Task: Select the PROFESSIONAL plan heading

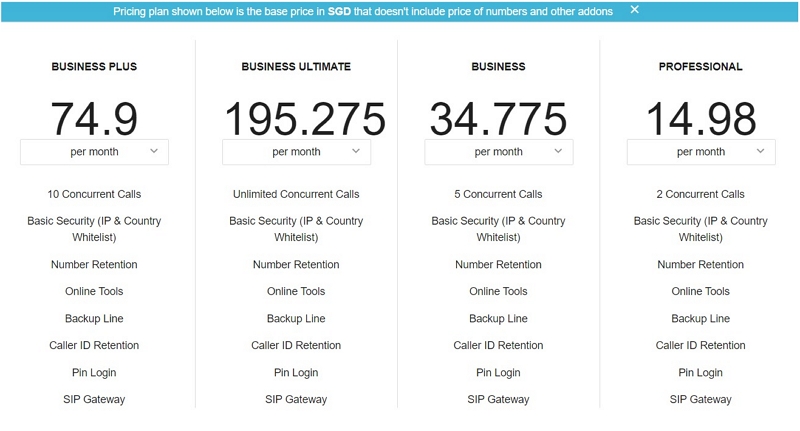Action: pos(701,67)
